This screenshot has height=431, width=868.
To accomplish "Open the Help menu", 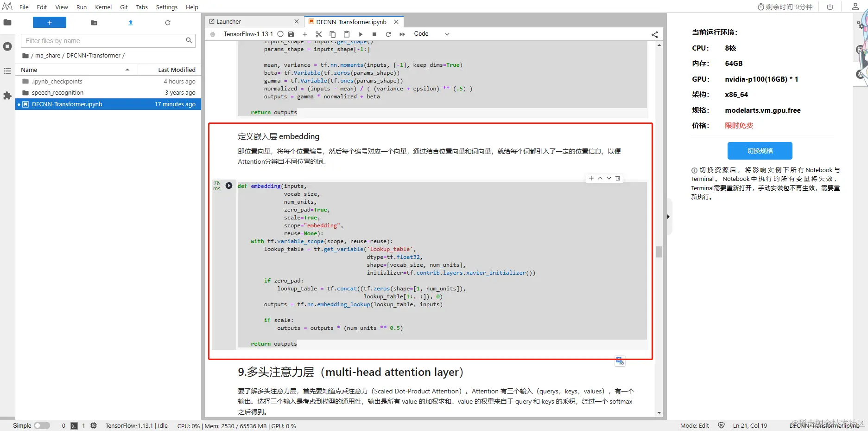I will pos(192,7).
